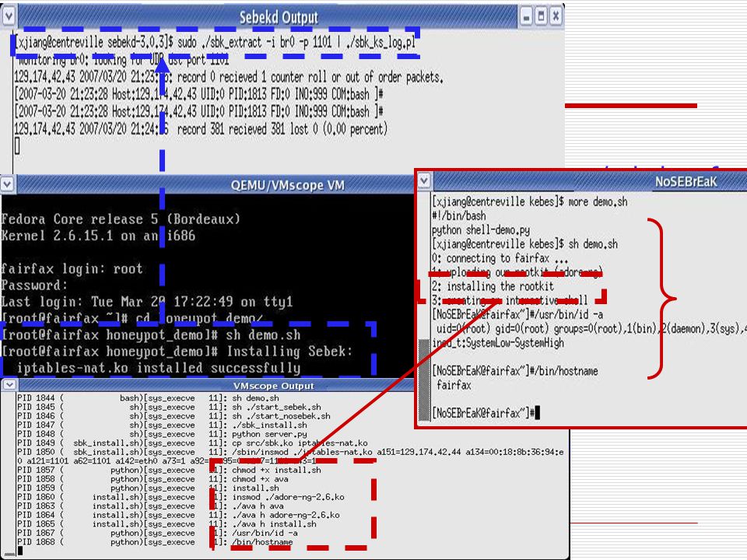Screen dimensions: 747x560
Task: Select PID 1858 'chmod +x ava' row
Action: click(x=153, y=479)
